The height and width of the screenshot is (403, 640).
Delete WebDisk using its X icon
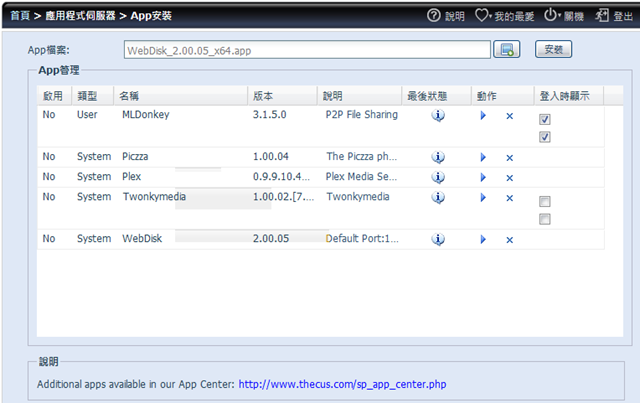509,240
